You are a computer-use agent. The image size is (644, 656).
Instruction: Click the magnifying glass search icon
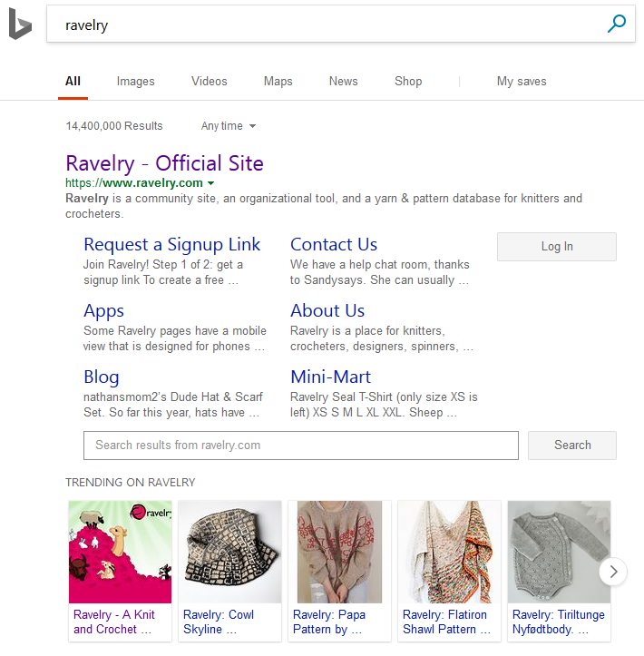pyautogui.click(x=616, y=24)
